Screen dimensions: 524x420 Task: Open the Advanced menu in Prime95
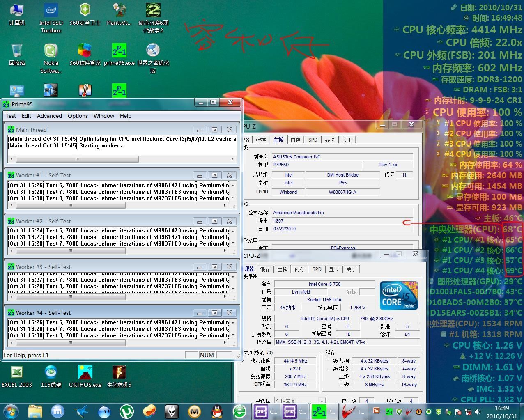[x=49, y=116]
